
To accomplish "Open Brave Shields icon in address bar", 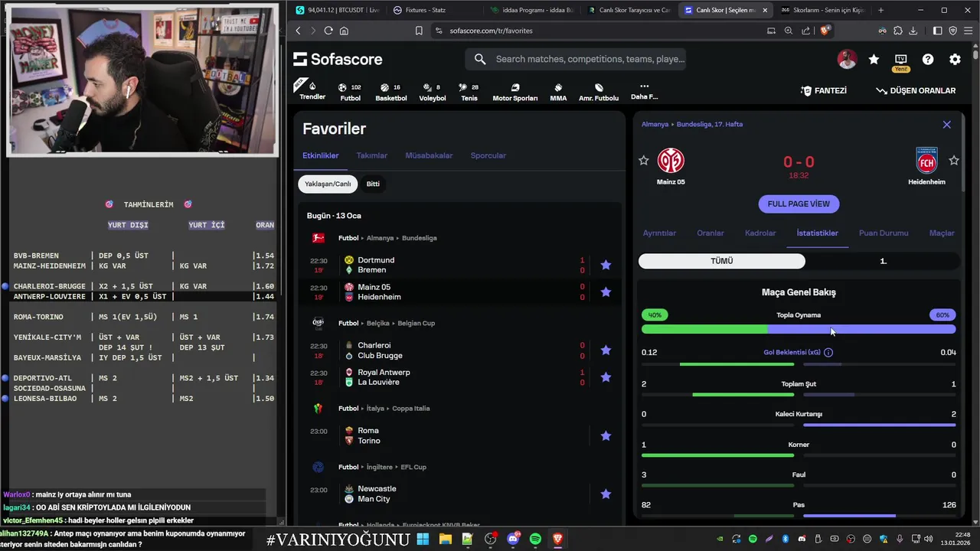I will pyautogui.click(x=825, y=31).
